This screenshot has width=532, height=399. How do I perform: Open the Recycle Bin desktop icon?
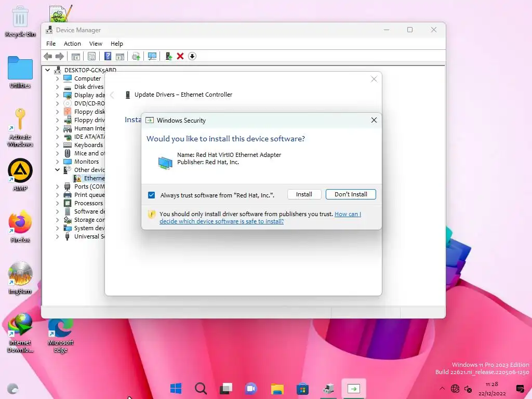click(20, 22)
